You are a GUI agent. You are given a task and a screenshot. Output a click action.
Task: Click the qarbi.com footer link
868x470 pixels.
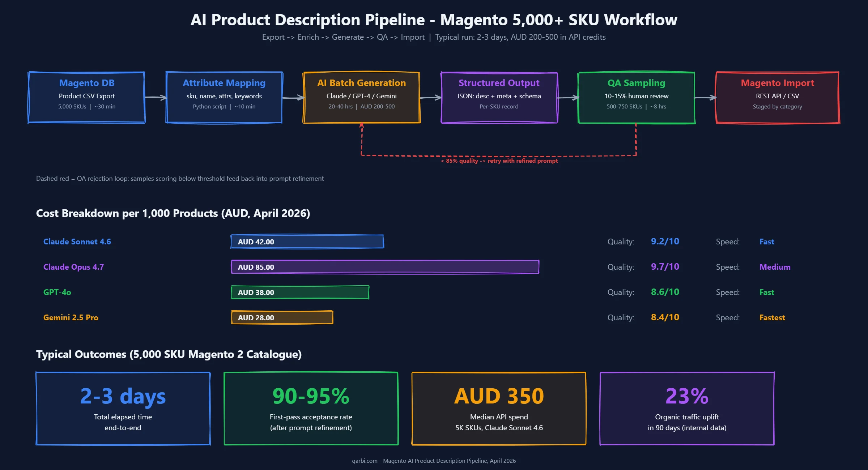[x=434, y=461]
